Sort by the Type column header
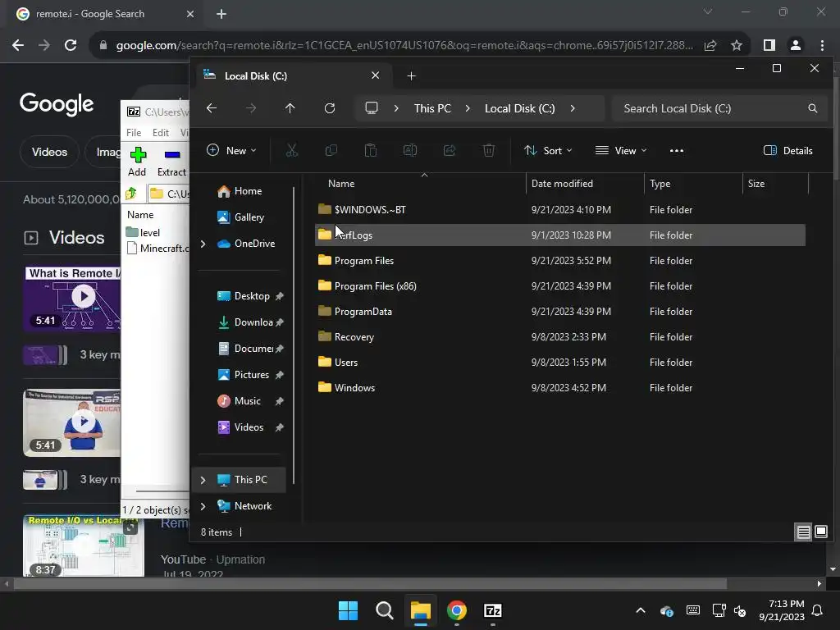This screenshot has height=630, width=840. [693, 184]
